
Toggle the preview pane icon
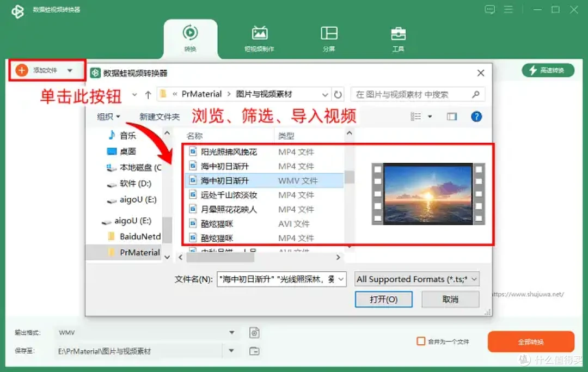[x=452, y=117]
